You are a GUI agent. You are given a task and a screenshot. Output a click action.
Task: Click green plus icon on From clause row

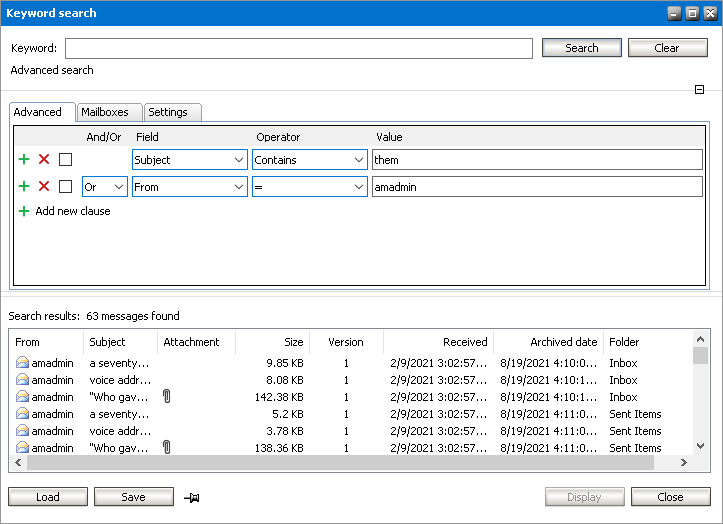click(x=24, y=186)
